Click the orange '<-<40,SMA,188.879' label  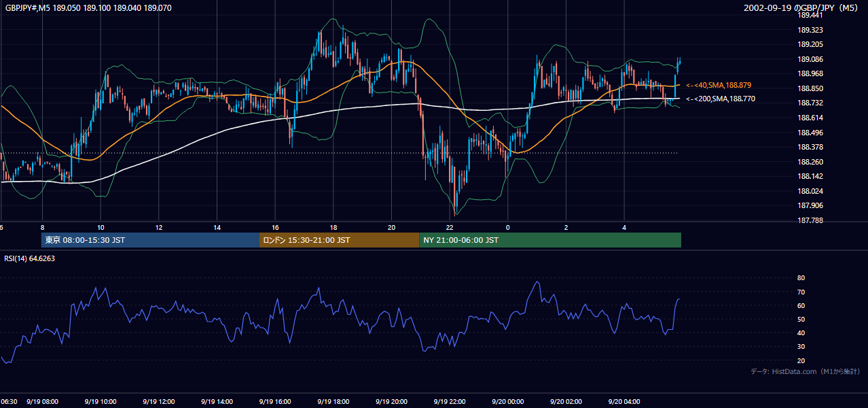click(719, 85)
